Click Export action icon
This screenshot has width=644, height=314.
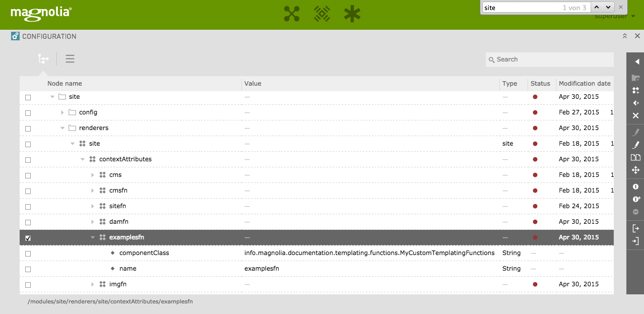pos(636,229)
